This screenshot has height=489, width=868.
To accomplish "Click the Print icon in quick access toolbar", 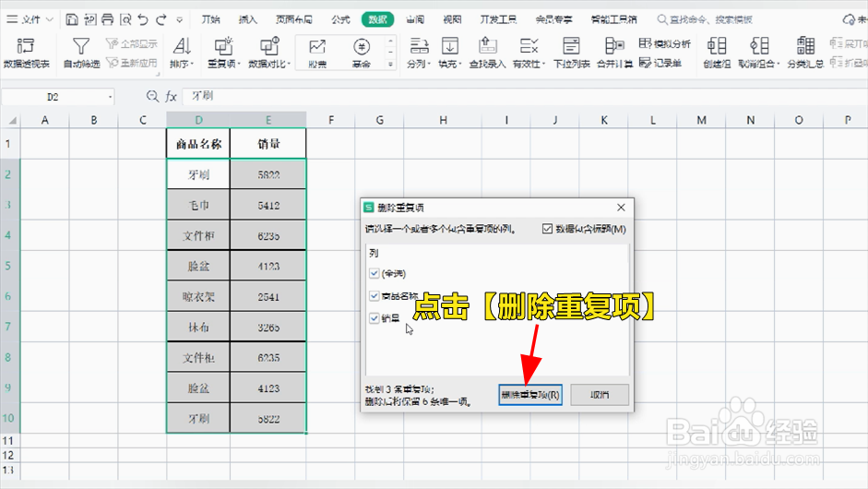I will coord(107,20).
